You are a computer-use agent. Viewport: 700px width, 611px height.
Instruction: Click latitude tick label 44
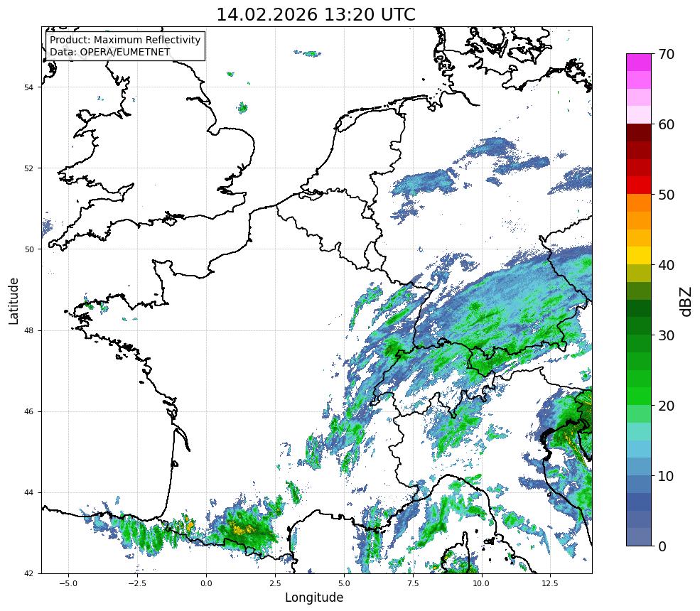click(28, 493)
